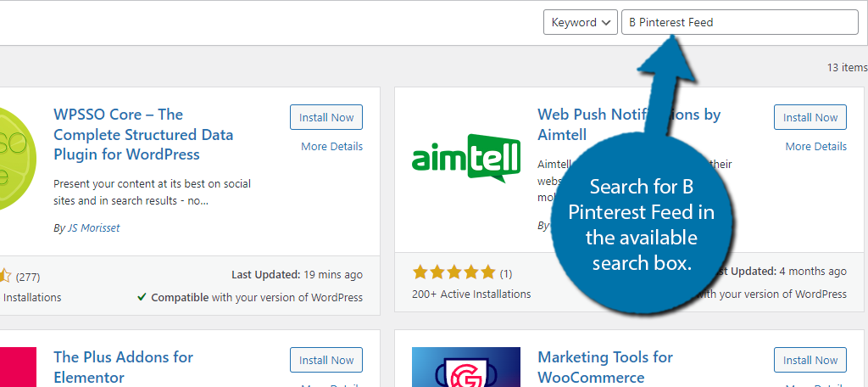Viewport: 868px width, 387px height.
Task: Click the WPSSO Core description text
Action: (x=153, y=192)
